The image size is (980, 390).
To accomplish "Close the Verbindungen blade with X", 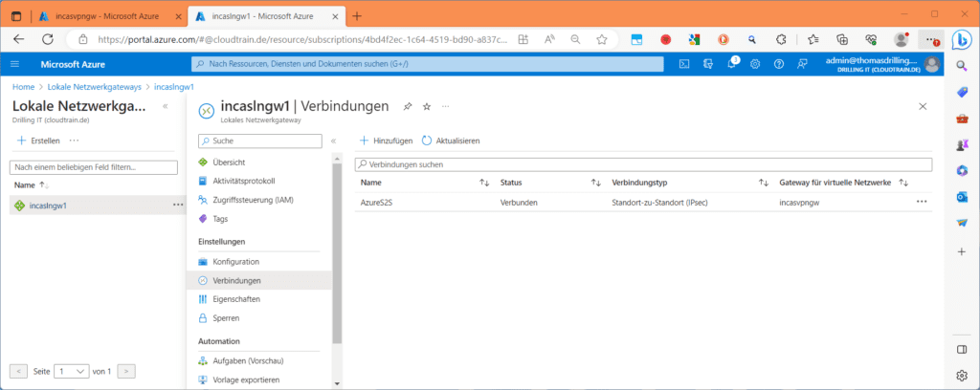I will pos(923,107).
